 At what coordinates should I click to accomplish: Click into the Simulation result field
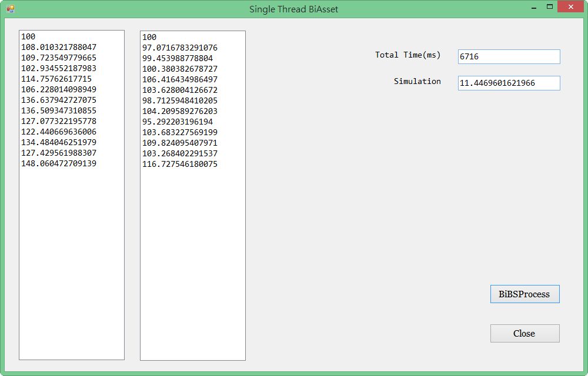pos(509,83)
